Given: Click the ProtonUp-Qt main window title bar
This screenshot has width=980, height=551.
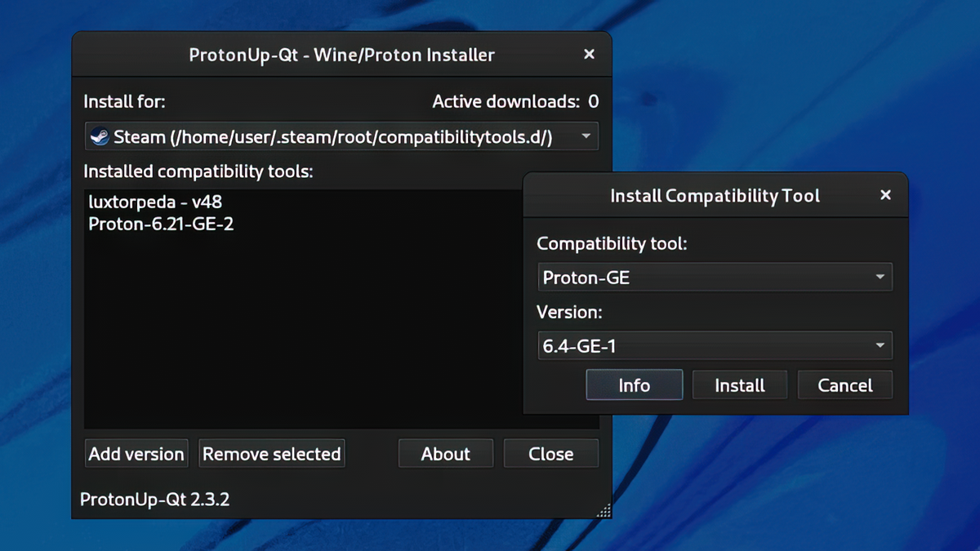Looking at the screenshot, I should click(x=341, y=56).
